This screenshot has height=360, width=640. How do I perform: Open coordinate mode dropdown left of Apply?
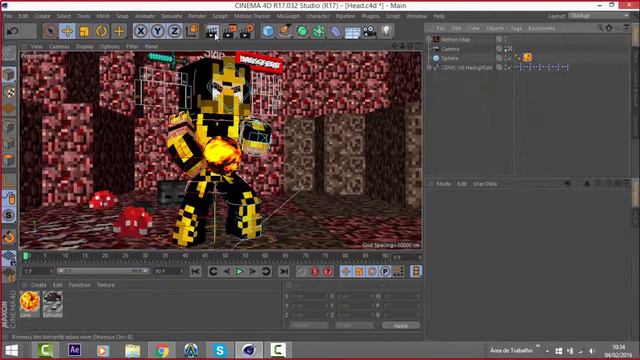tap(309, 325)
